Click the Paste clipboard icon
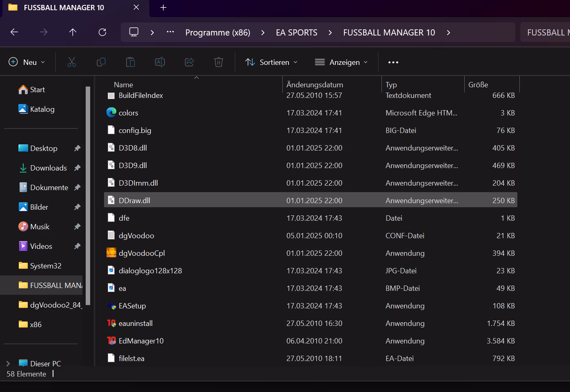 tap(131, 62)
